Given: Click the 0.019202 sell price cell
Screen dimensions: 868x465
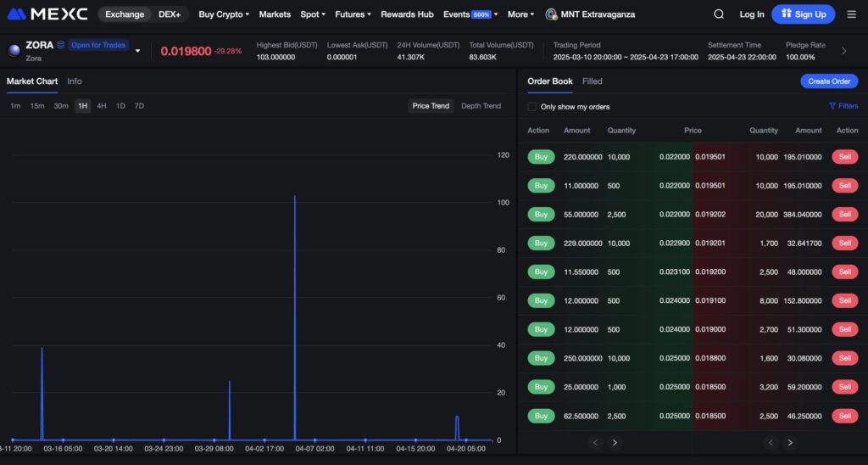Looking at the screenshot, I should pyautogui.click(x=710, y=215).
